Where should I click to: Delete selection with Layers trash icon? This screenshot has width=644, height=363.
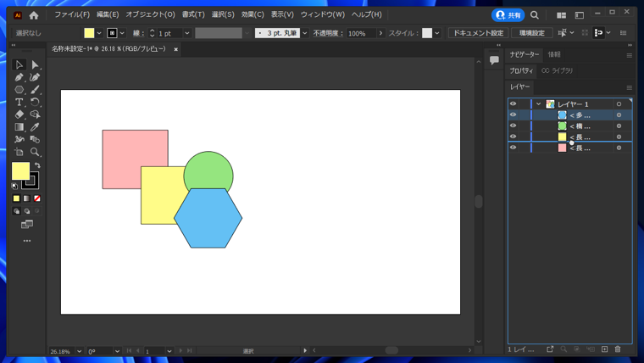click(x=618, y=349)
